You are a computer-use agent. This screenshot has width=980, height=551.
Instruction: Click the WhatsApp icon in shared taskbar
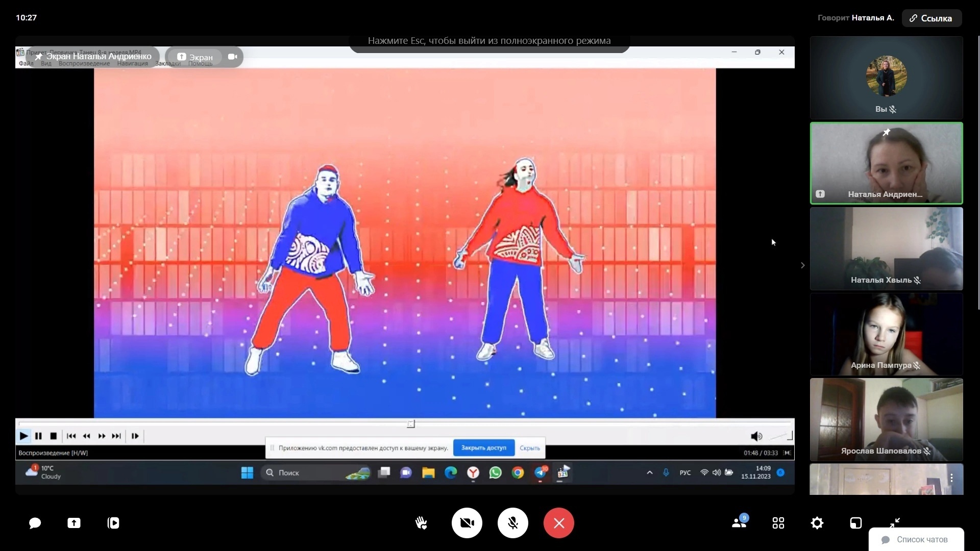click(495, 473)
